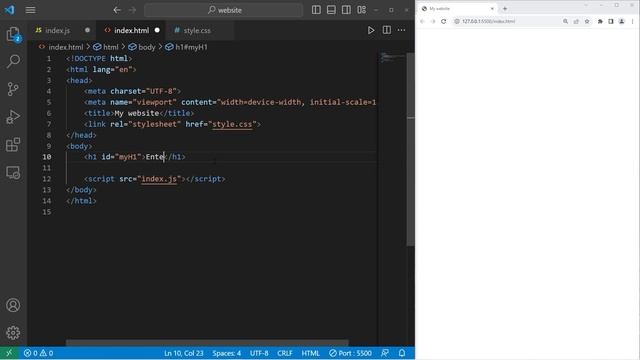The height and width of the screenshot is (360, 640).
Task: Click the website command center search box
Action: click(x=224, y=10)
